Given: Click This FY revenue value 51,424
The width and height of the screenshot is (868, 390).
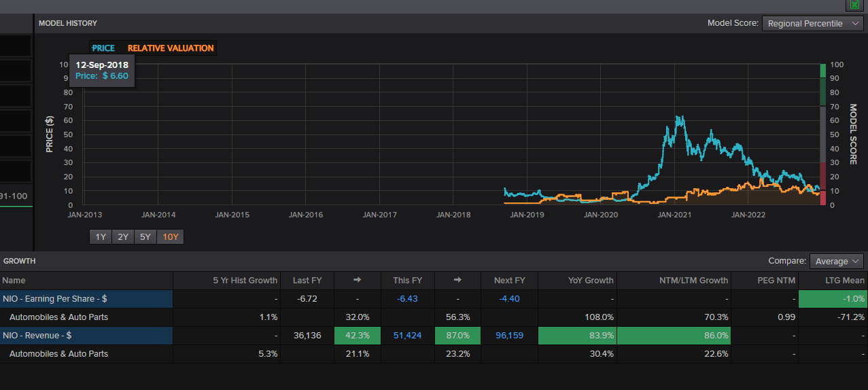Looking at the screenshot, I should pyautogui.click(x=408, y=336).
